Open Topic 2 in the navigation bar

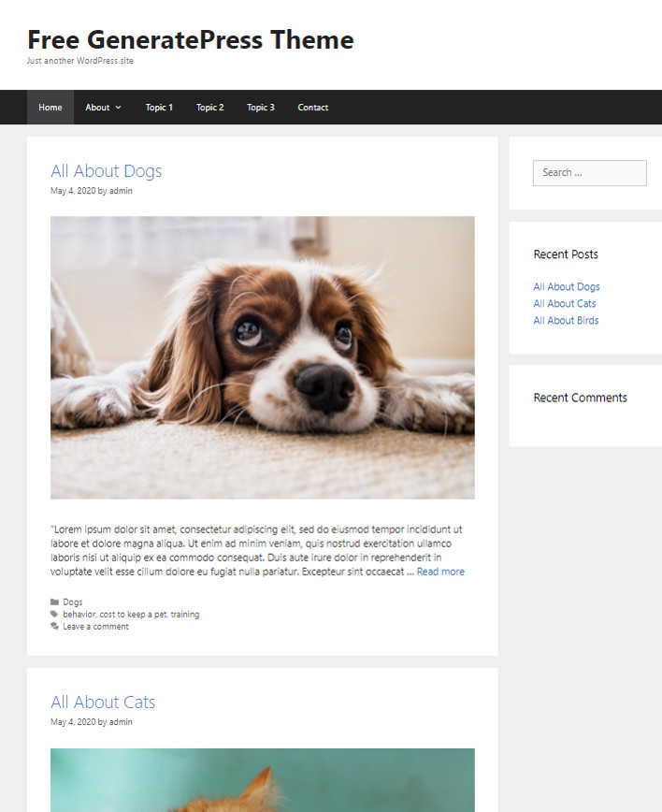click(209, 108)
